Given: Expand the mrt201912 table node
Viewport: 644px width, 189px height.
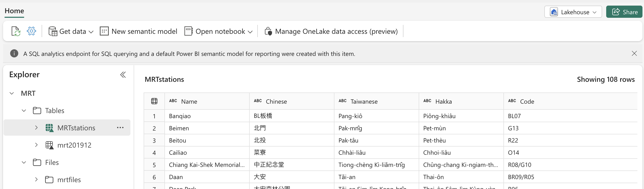Looking at the screenshot, I should (x=36, y=145).
